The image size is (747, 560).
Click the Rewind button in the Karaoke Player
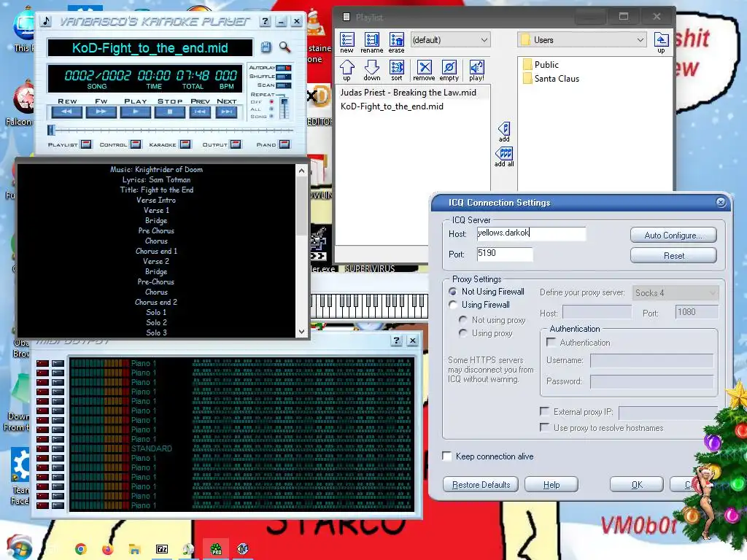click(x=66, y=112)
